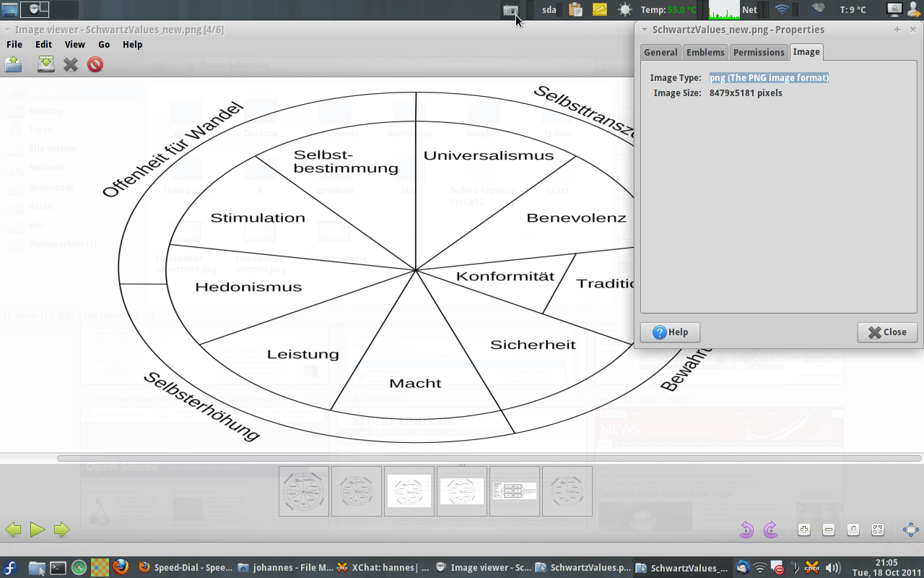Screen dimensions: 924x578
Task: Fit the image to the window
Action: tap(878, 530)
